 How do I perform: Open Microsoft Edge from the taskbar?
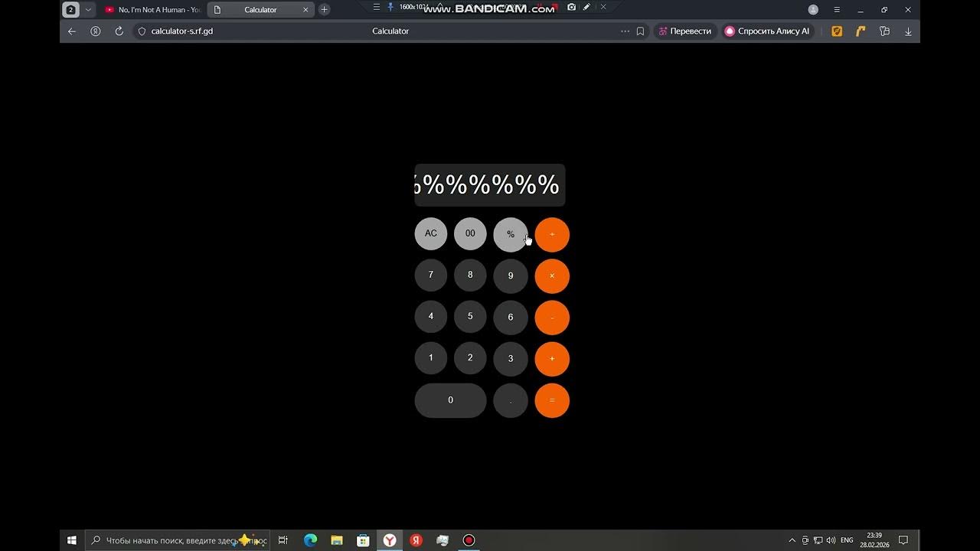310,540
